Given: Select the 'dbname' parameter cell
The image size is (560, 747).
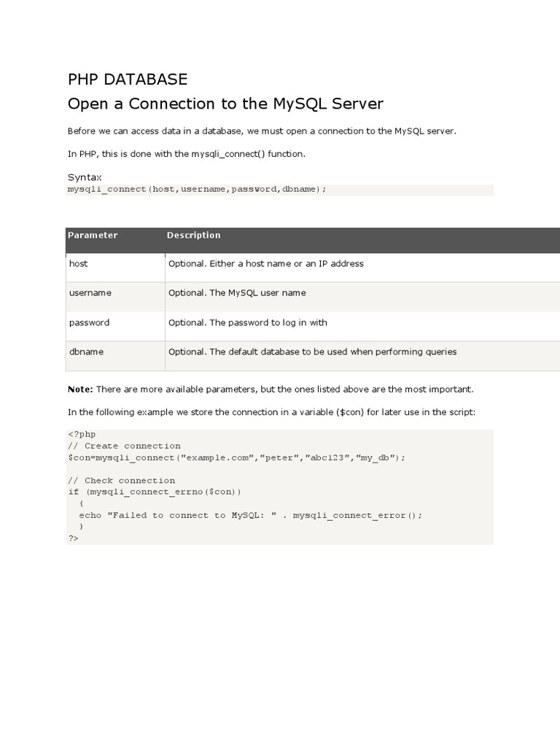Looking at the screenshot, I should pyautogui.click(x=86, y=352).
